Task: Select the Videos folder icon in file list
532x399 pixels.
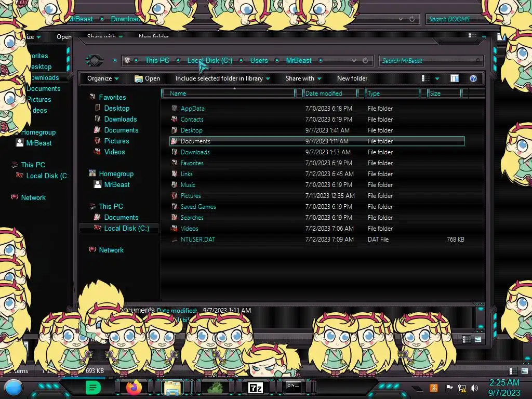Action: [x=175, y=229]
